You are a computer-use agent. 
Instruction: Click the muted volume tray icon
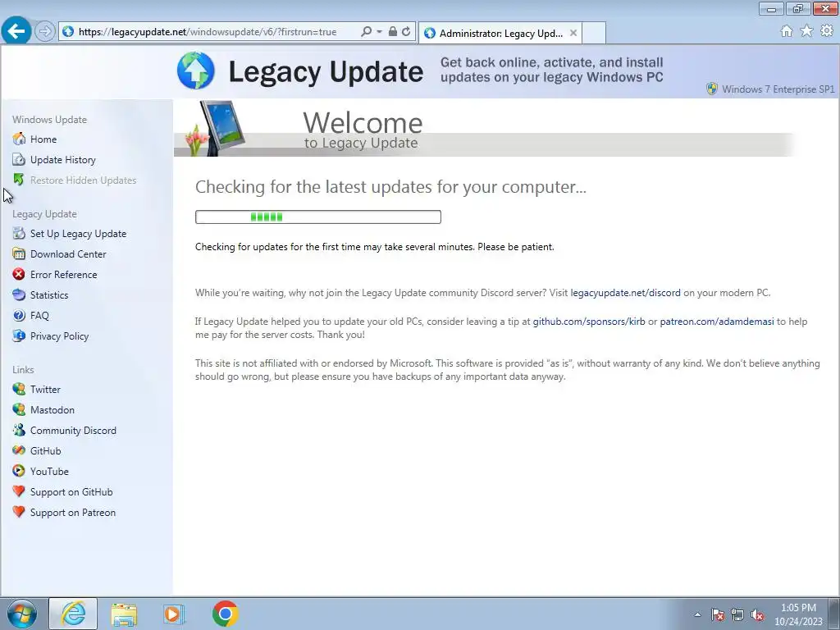[757, 614]
